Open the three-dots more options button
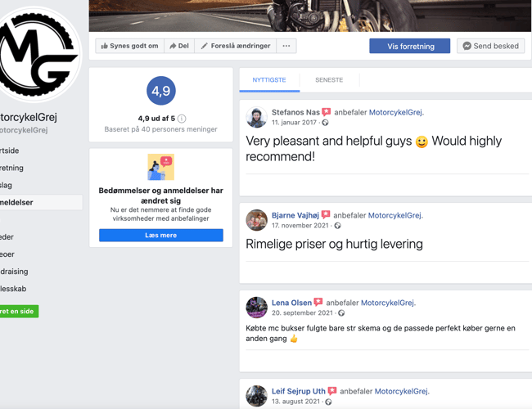532x409 pixels. tap(286, 46)
